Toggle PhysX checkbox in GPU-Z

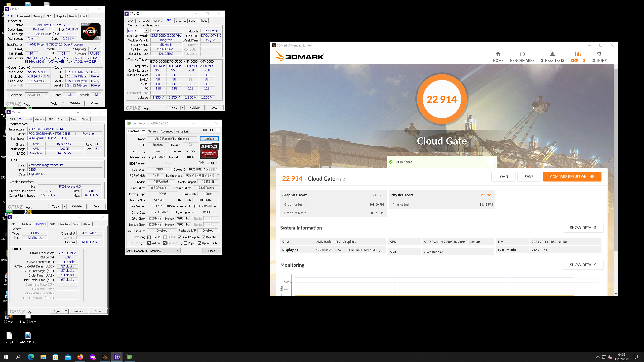pos(185,243)
